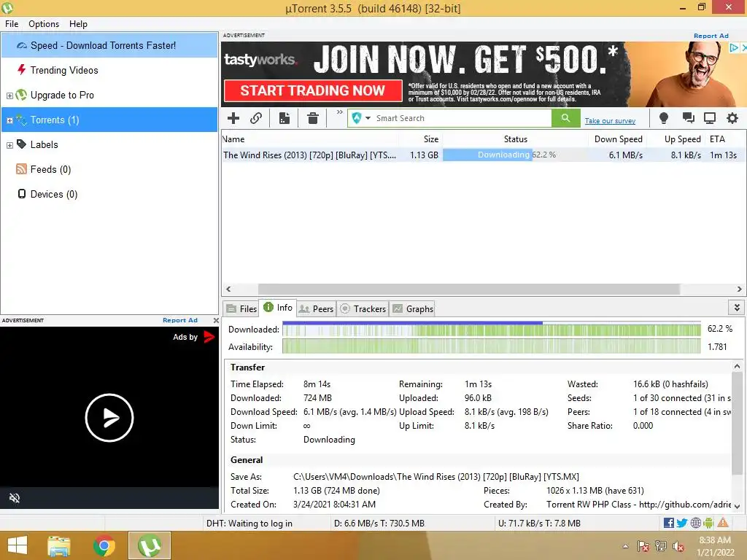Viewport: 747px width, 560px height.
Task: Click the Remove Torrent trash icon
Action: [312, 118]
